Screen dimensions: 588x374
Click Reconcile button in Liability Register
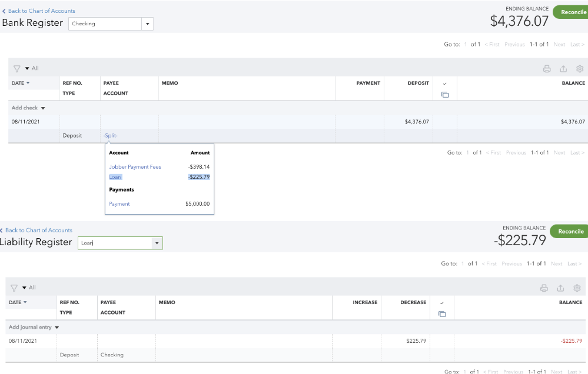[x=570, y=232]
